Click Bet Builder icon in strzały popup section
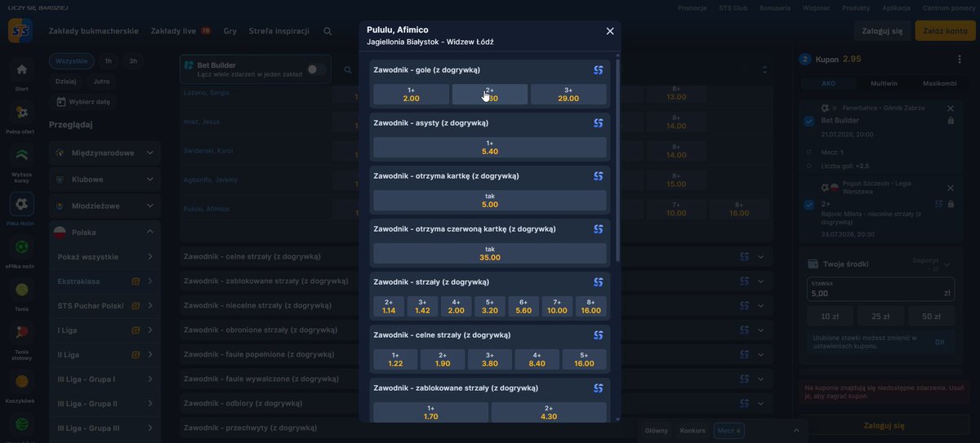Screen dimensions: 980x443 (x=598, y=282)
